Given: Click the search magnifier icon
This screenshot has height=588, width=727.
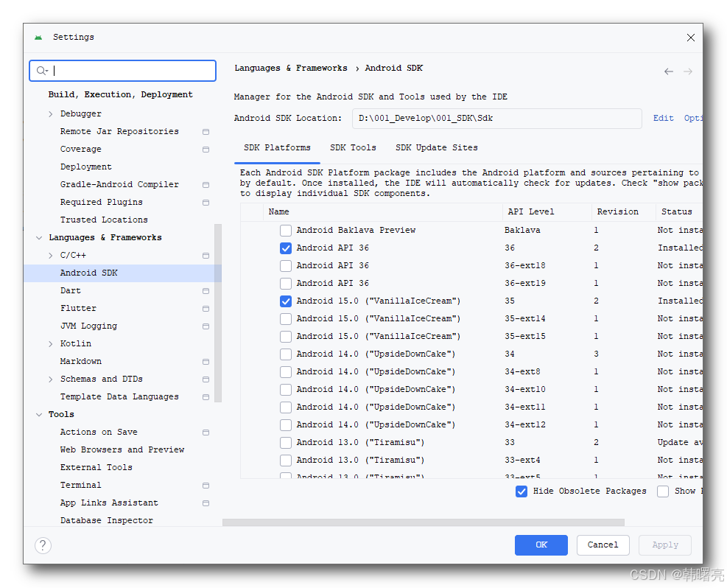Looking at the screenshot, I should 42,71.
